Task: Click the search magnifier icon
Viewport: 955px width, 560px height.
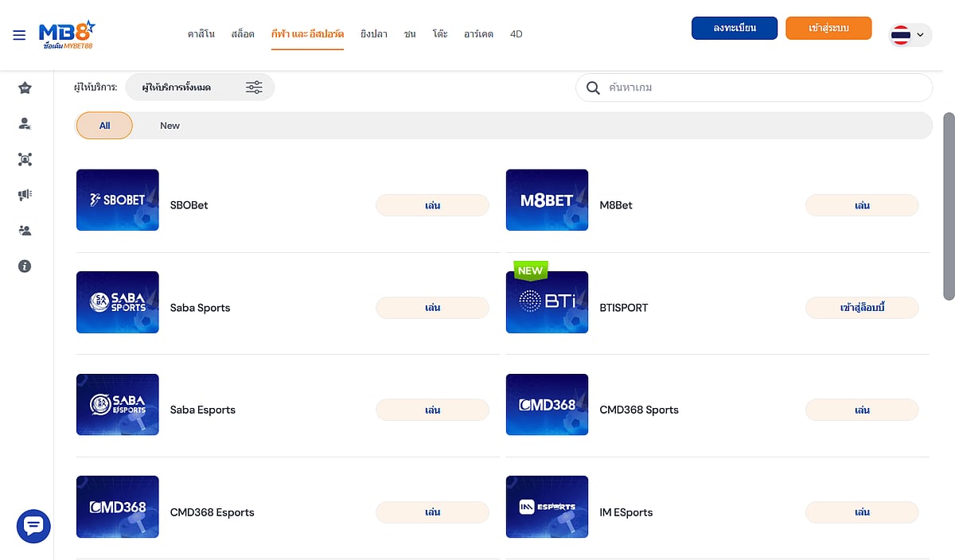Action: tap(593, 87)
